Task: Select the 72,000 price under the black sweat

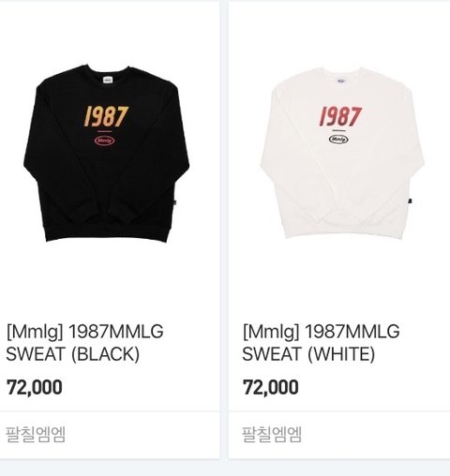Action: [35, 387]
